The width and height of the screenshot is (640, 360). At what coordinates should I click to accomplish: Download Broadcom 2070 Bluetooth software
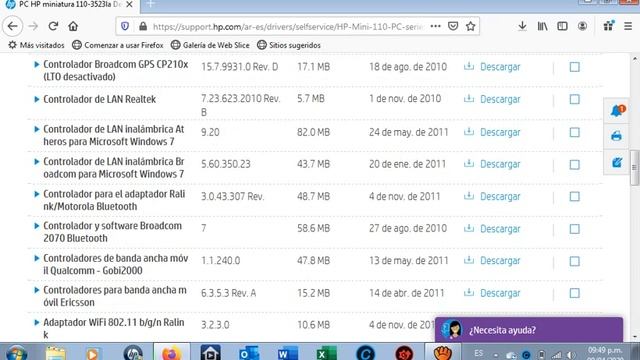pyautogui.click(x=492, y=229)
